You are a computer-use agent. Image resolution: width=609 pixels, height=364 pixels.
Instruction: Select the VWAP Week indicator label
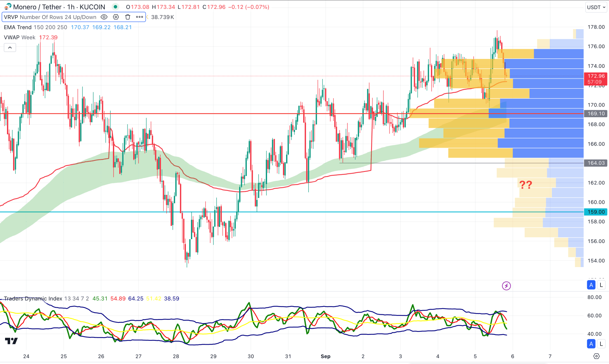[x=19, y=37]
